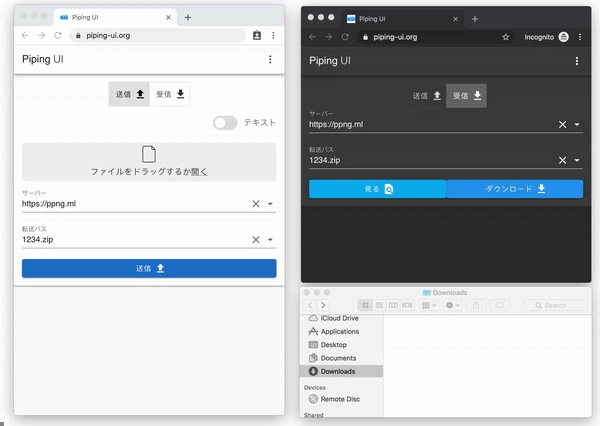Open profile icon in light Chrome window
Screen dimensions: 600x426
coord(257,36)
